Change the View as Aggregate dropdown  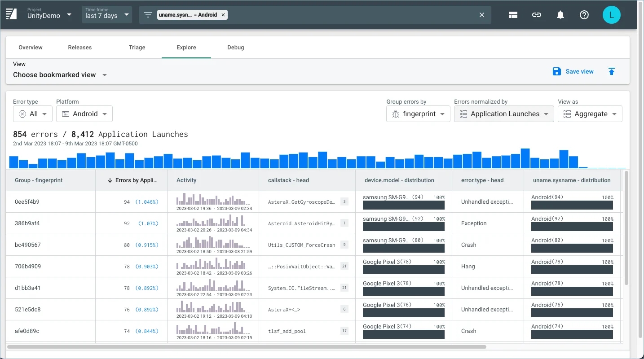click(x=590, y=114)
